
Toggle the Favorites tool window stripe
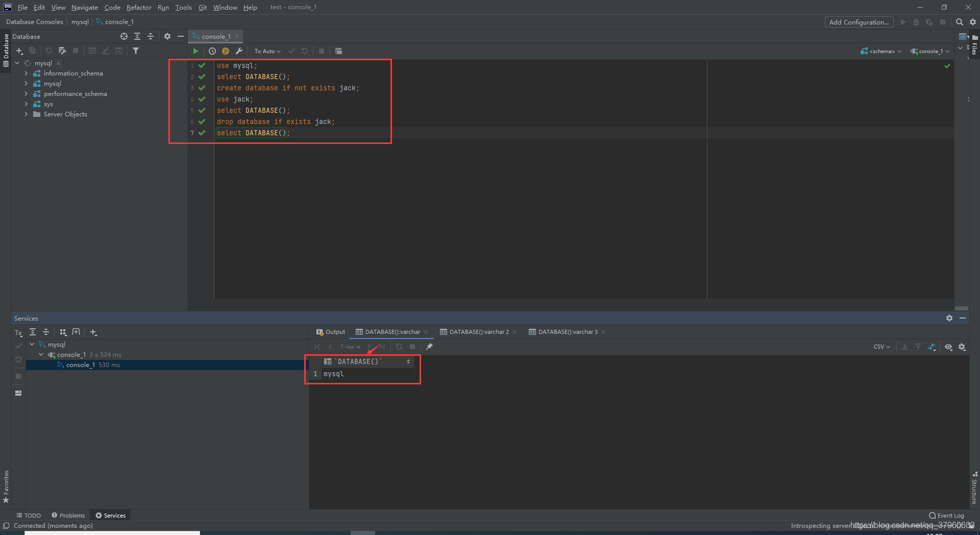tap(6, 487)
